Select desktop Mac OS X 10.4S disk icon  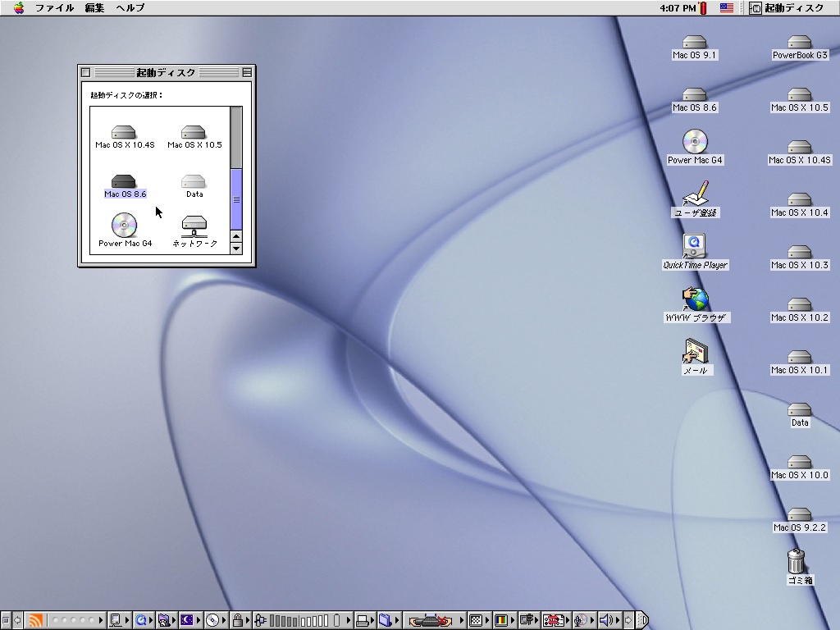(799, 152)
